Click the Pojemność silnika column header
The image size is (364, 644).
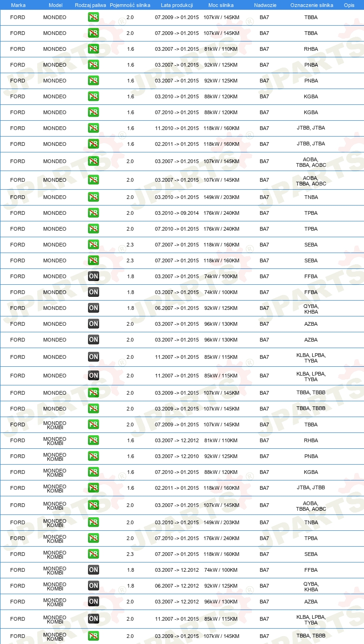pyautogui.click(x=130, y=5)
